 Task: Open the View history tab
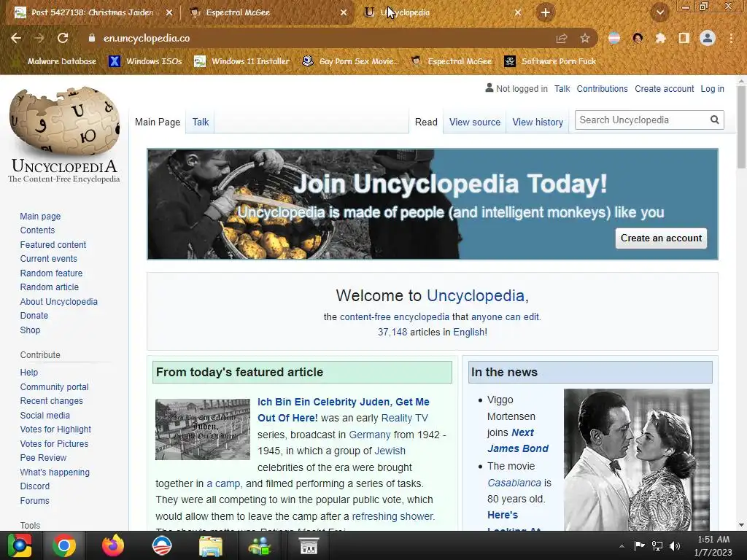[x=538, y=122]
